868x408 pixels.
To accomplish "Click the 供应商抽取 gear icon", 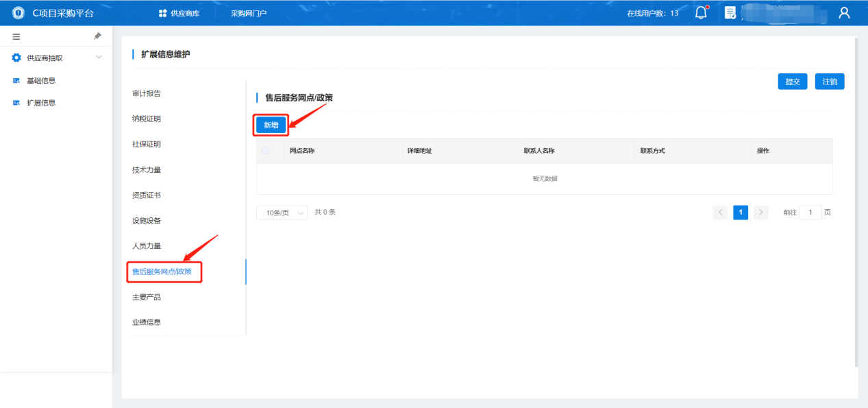I will pyautogui.click(x=16, y=58).
